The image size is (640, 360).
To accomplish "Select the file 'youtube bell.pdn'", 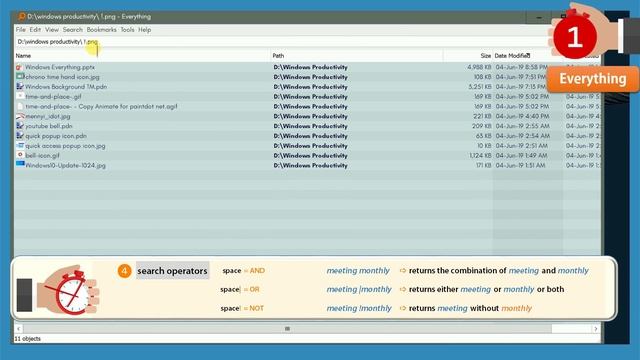I will coord(49,126).
